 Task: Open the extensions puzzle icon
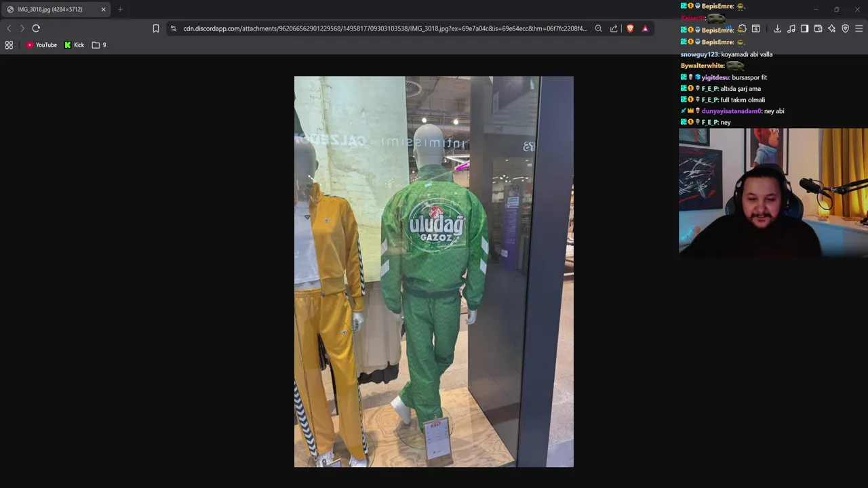(742, 28)
